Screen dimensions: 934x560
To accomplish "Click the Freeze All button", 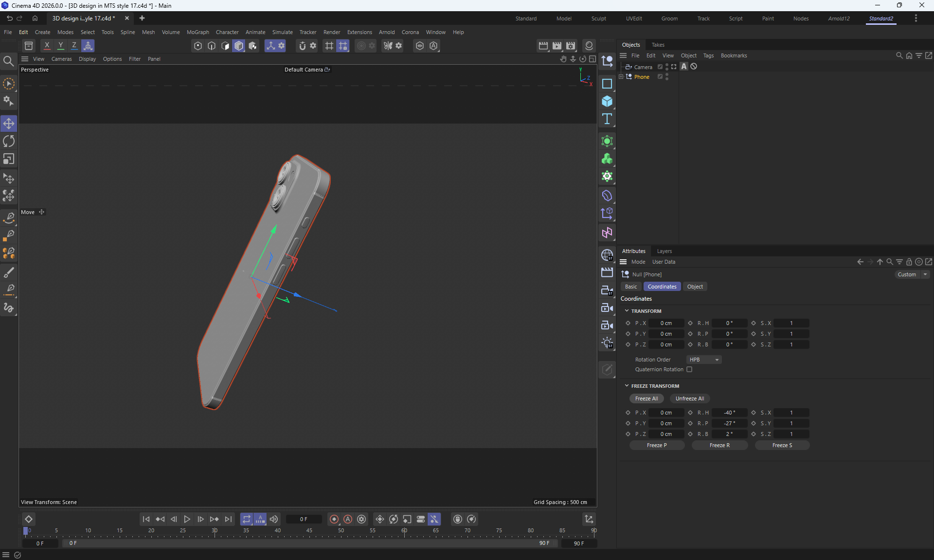I will [646, 398].
